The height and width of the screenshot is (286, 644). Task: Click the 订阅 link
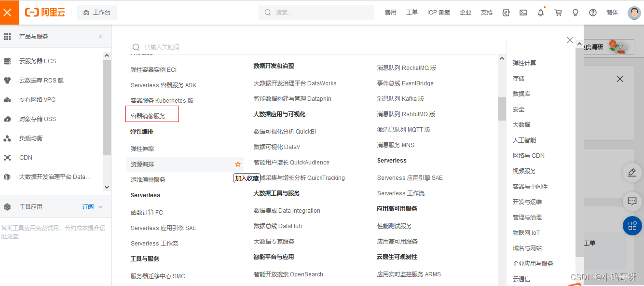(x=88, y=207)
